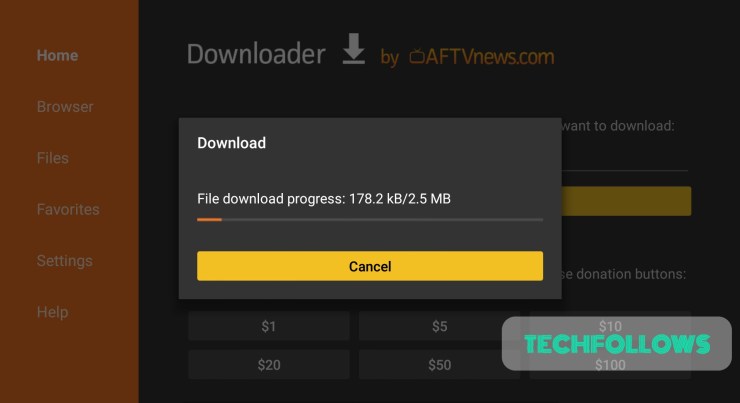Choose the $1 donation button
Viewport: 740px width, 403px height.
click(x=269, y=326)
